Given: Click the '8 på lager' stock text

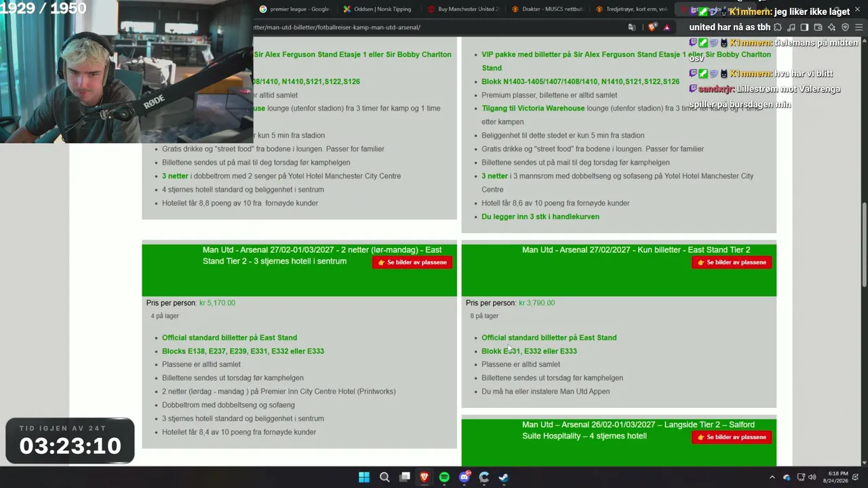Looking at the screenshot, I should tap(484, 316).
